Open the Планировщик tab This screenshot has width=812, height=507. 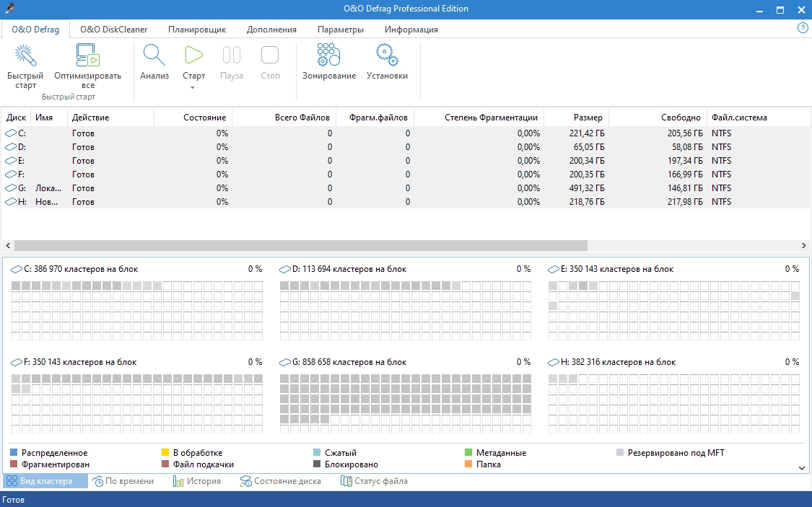click(x=197, y=30)
